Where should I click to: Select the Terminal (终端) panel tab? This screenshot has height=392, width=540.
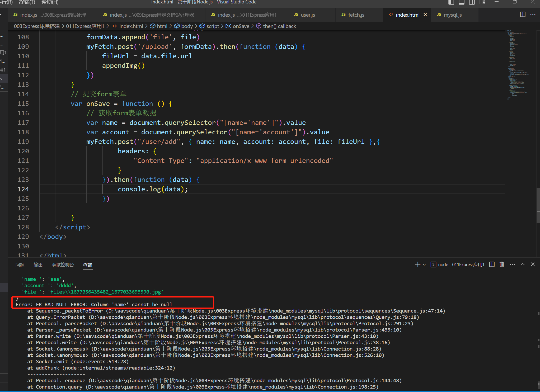88,265
